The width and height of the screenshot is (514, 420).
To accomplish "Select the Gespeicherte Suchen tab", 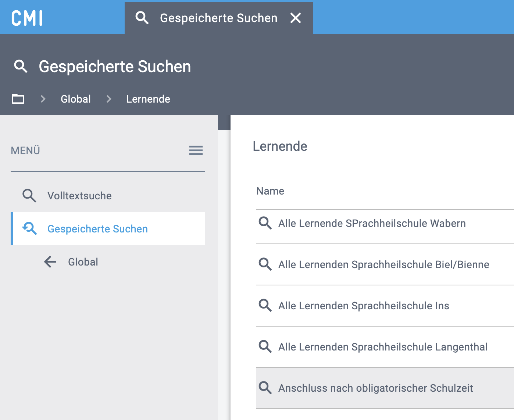I will [218, 18].
